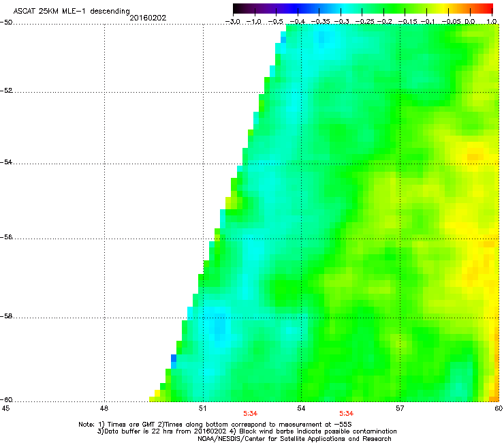Click the -0.3 color scale label
The image size is (504, 443).
coord(341,22)
